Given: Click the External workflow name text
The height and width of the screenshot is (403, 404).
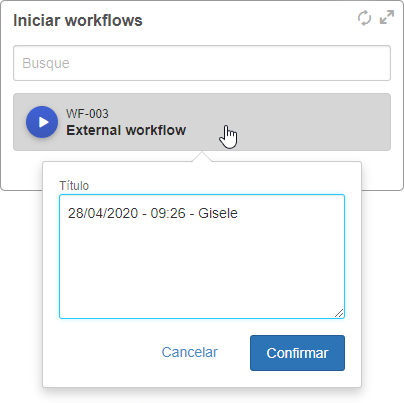Looking at the screenshot, I should (x=126, y=130).
